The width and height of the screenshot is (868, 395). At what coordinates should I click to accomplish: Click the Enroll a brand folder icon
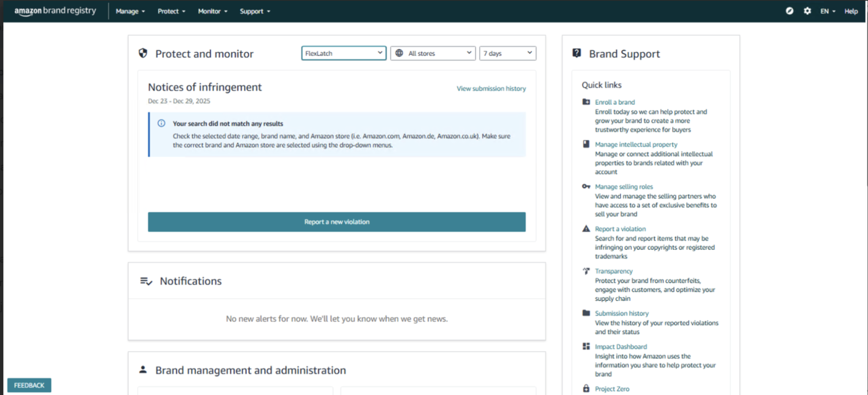point(586,102)
